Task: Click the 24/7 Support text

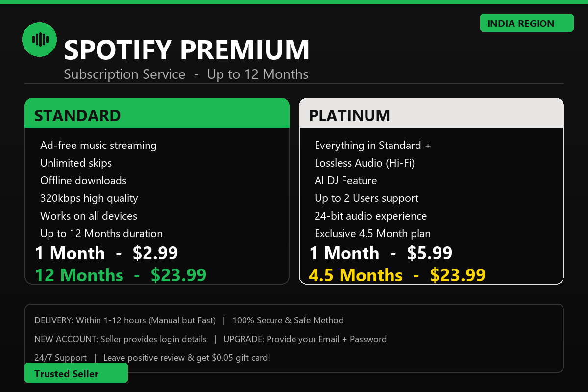Action: (x=61, y=358)
